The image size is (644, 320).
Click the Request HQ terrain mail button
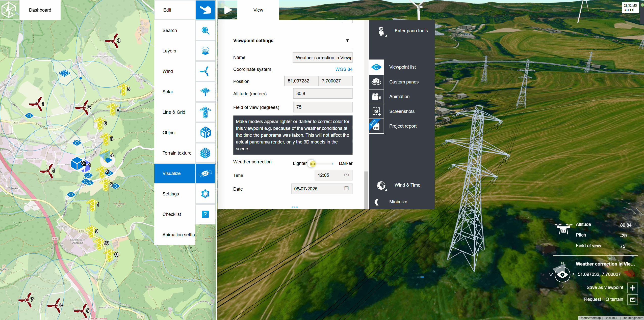(x=633, y=300)
